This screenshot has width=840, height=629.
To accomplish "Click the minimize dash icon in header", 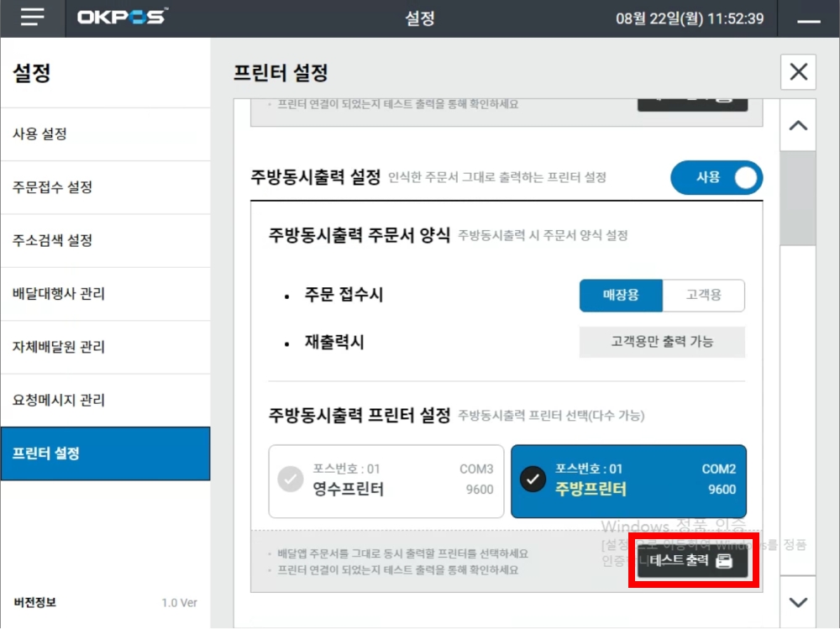I will [x=808, y=20].
